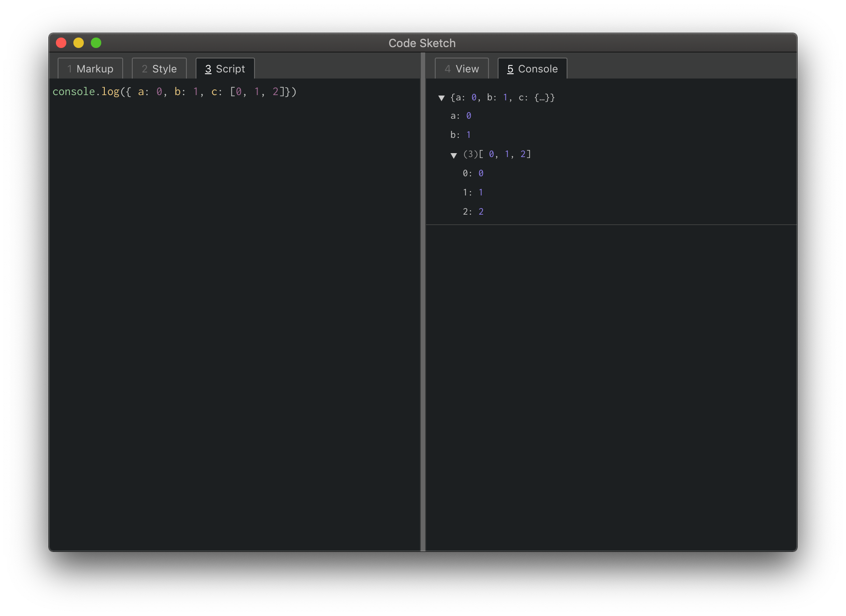Click the array element row 2: 2
Viewport: 846px width, 616px height.
[474, 211]
